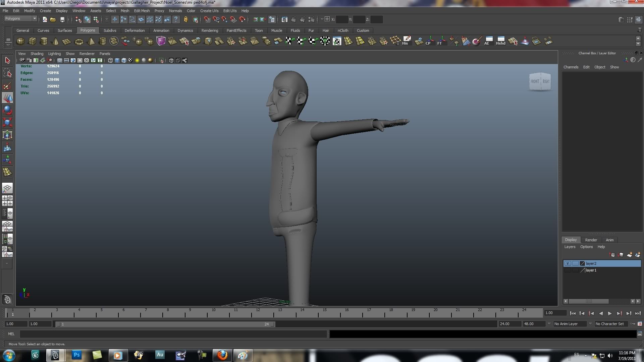Screen dimensions: 644x362
Task: Open the shelf options arrow menu
Action: 8,45
